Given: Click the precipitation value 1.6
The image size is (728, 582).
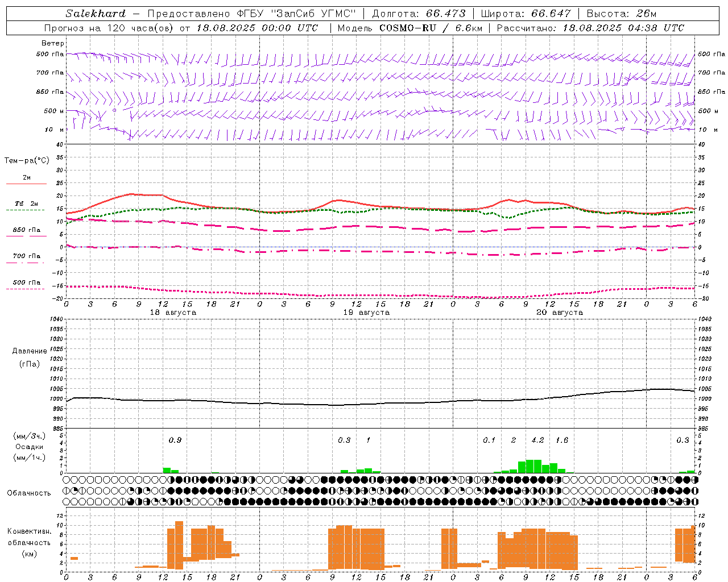Looking at the screenshot, I should pyautogui.click(x=562, y=440).
